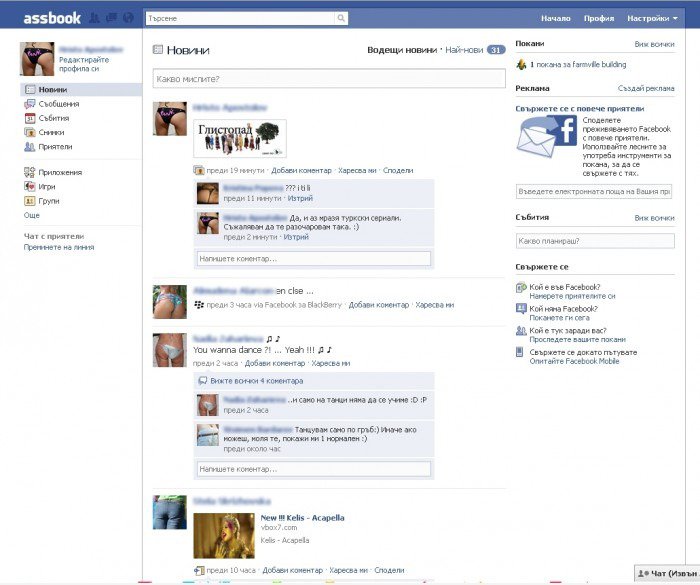Screen dimensions: 700x585
Task: Click the Какво планираш? event field
Action: (595, 241)
